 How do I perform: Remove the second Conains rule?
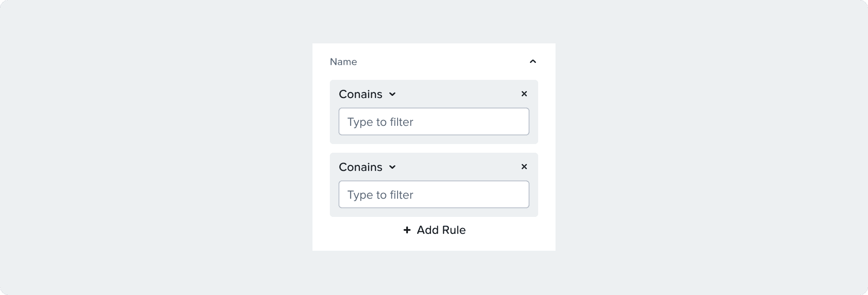coord(524,167)
